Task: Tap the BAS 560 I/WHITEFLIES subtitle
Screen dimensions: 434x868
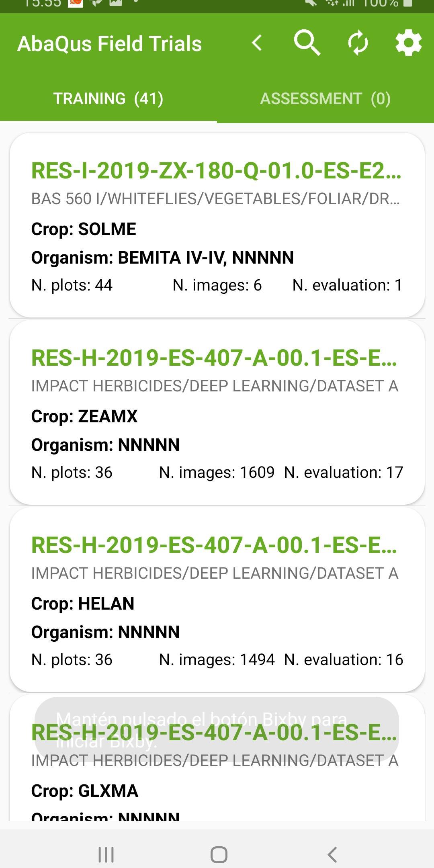Action: point(215,199)
